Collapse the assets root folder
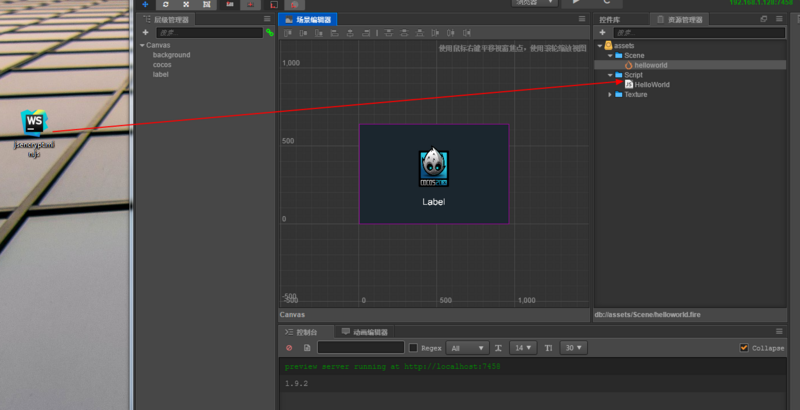This screenshot has height=410, width=800. click(600, 46)
